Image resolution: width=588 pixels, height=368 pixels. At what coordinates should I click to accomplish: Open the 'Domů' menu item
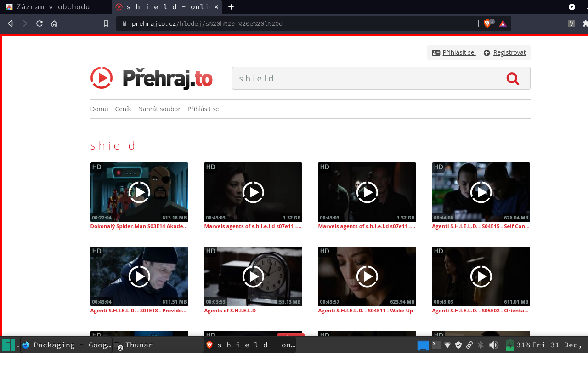click(x=99, y=109)
